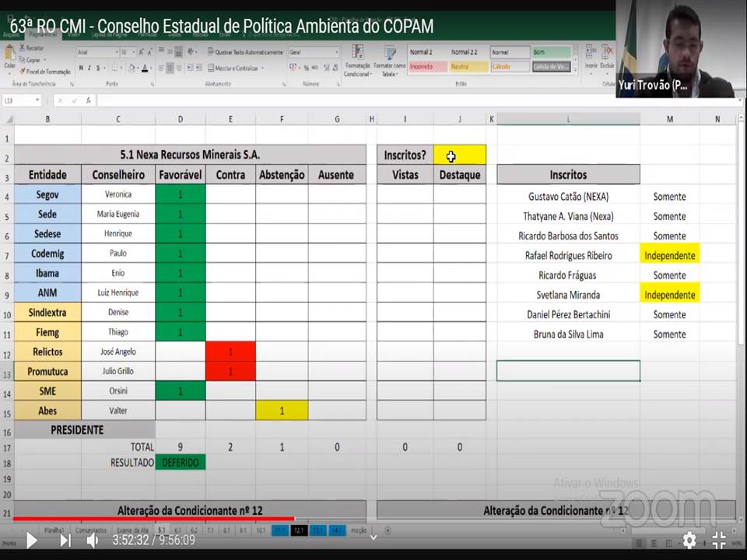The width and height of the screenshot is (747, 560).
Task: Select the yellow Inscritos? cell J2
Action: [459, 155]
